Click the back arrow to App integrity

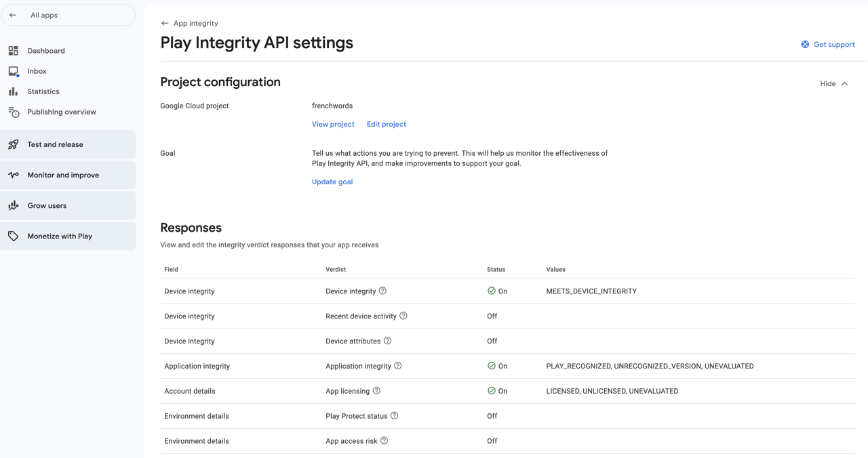click(x=163, y=22)
